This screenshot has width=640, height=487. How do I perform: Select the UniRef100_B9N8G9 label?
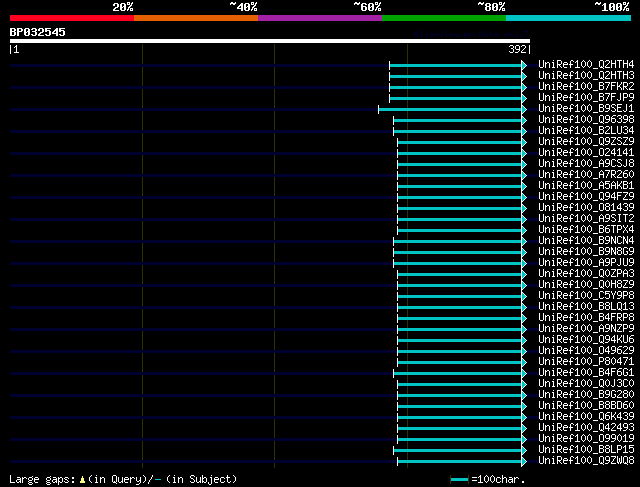[586, 252]
